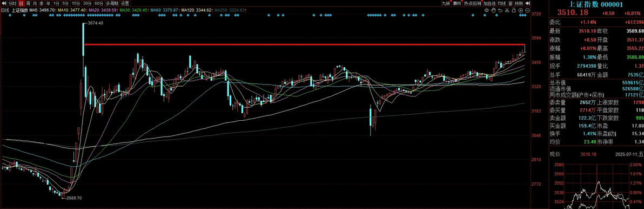Switch to the 5分 five-minute period
The height and width of the screenshot is (209, 644).
[65, 3]
